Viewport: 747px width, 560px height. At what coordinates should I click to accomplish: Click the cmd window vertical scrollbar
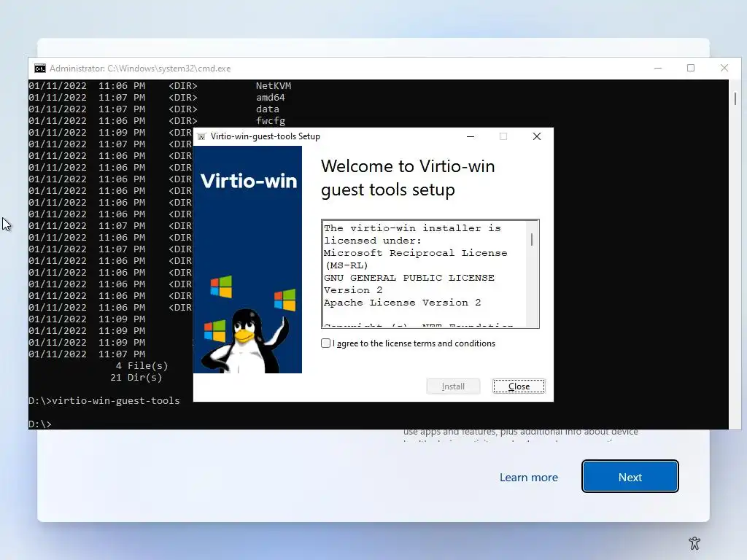(x=735, y=254)
